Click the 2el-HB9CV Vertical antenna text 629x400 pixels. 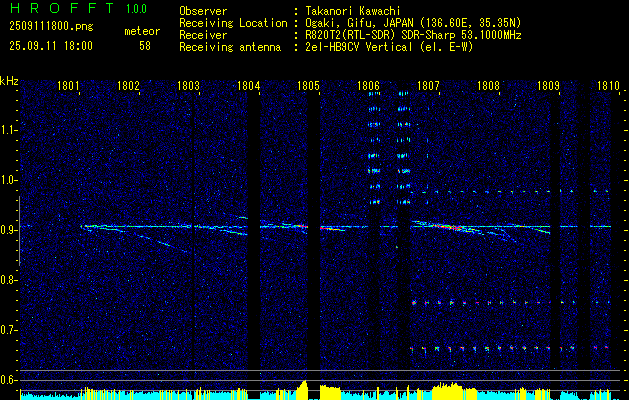pos(389,47)
